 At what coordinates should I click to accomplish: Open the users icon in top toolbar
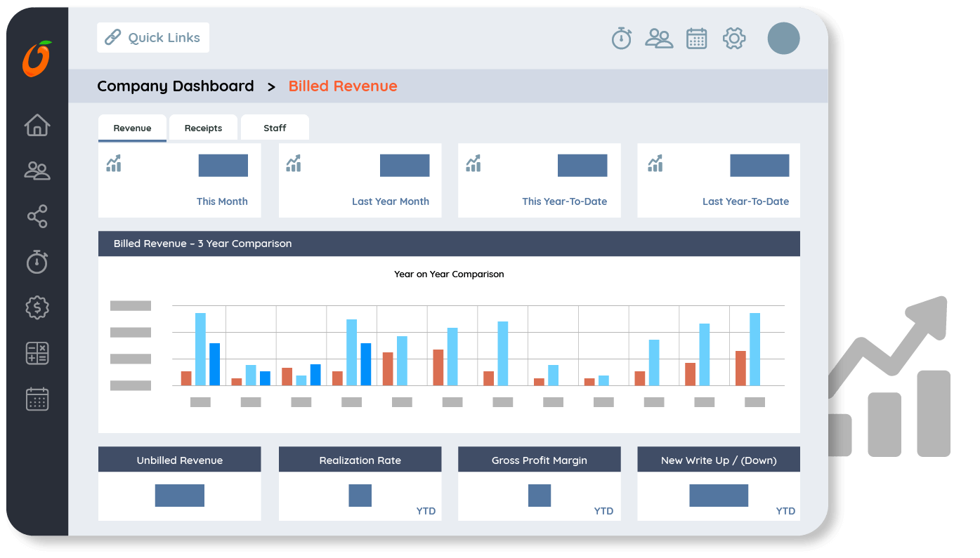click(659, 38)
